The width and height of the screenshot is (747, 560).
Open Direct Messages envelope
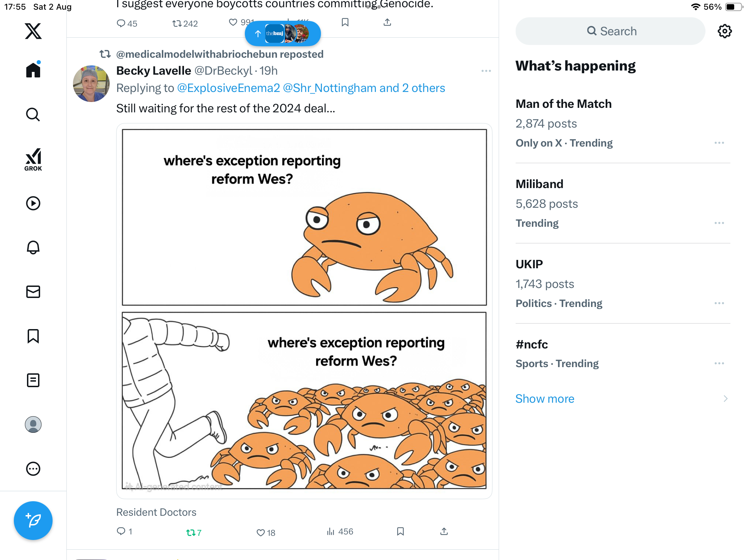pos(33,292)
